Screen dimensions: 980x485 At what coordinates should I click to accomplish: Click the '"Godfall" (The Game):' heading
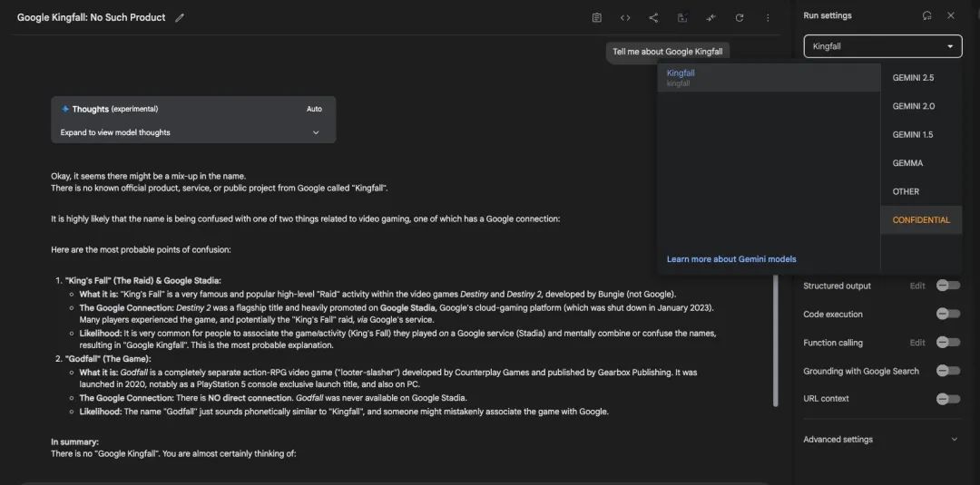coord(108,359)
